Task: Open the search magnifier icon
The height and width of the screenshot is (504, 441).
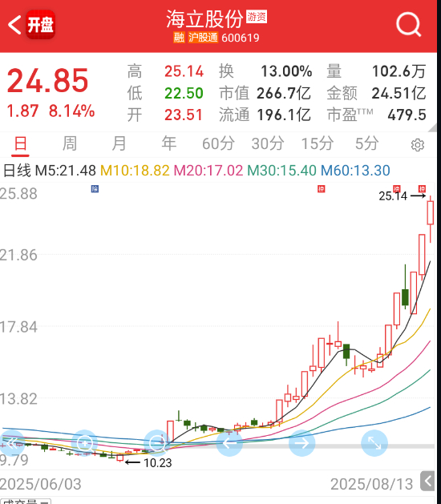Action: click(x=408, y=25)
